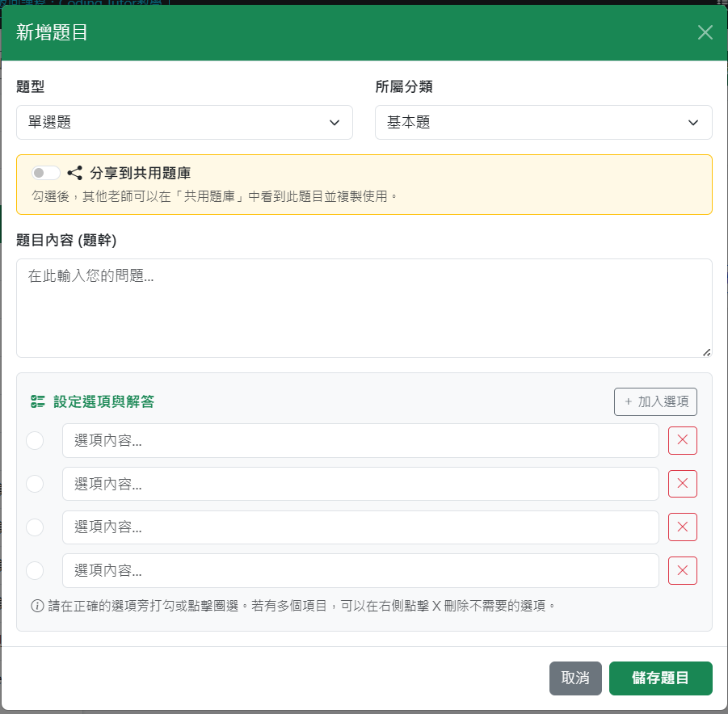Click the info icon in the hint text
The height and width of the screenshot is (714, 728).
37,606
